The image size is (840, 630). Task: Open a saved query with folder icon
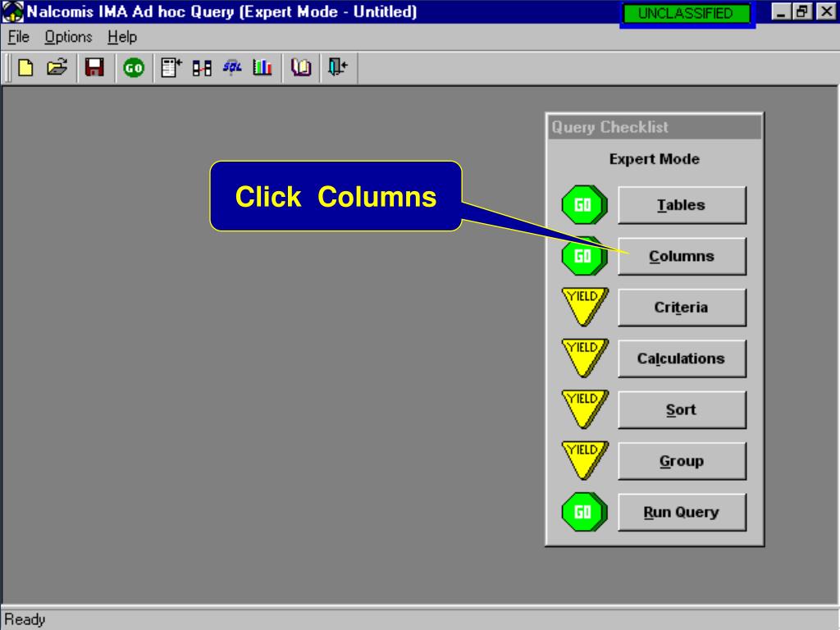57,68
